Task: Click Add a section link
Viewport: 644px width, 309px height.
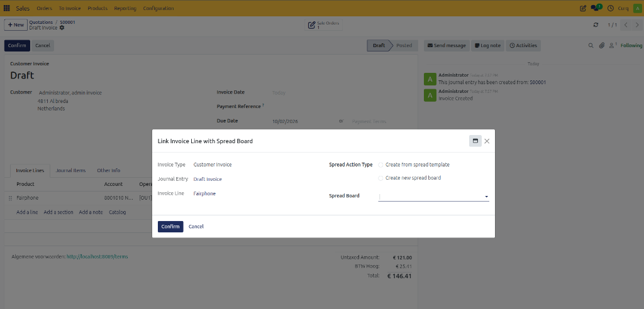Action: (58, 212)
